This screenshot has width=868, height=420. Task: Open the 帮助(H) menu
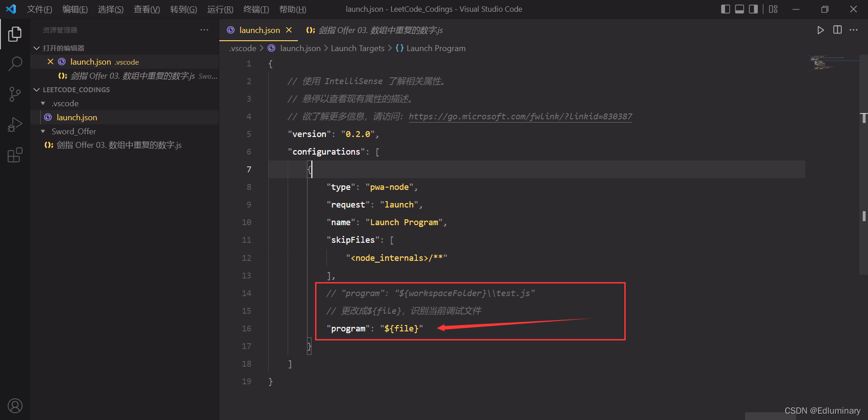292,9
